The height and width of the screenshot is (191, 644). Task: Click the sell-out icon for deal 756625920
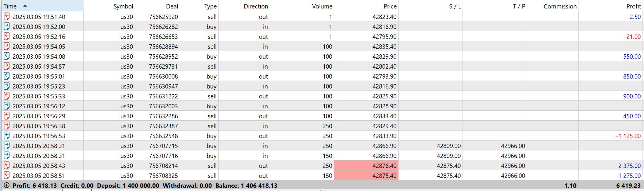(6, 17)
